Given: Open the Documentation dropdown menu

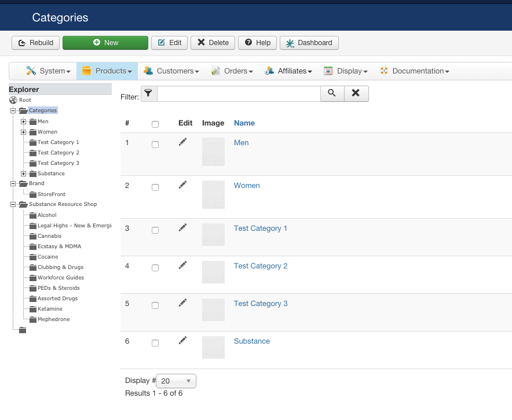Looking at the screenshot, I should click(x=415, y=71).
